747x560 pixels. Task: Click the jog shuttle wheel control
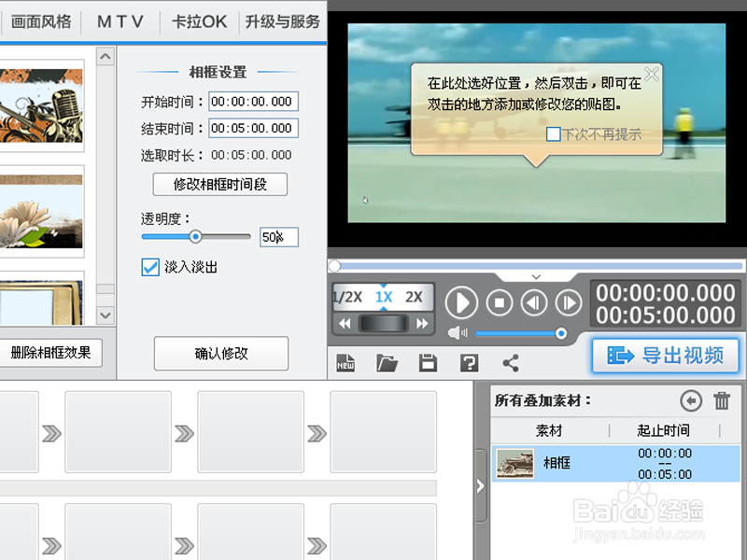(x=384, y=324)
